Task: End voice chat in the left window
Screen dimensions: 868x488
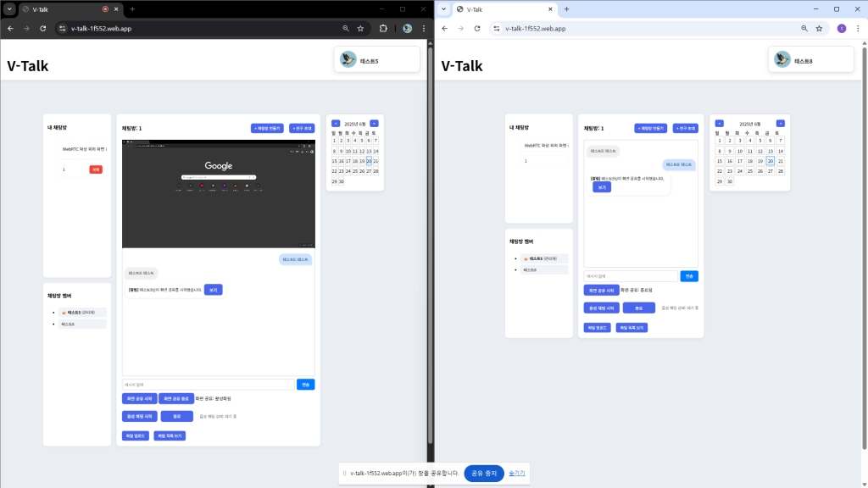Action: tap(177, 416)
